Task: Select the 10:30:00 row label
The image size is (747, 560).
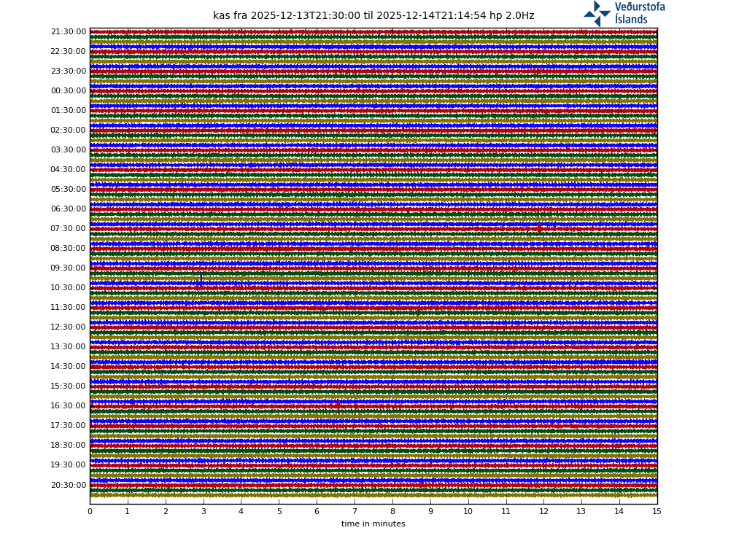Action: pyautogui.click(x=69, y=288)
